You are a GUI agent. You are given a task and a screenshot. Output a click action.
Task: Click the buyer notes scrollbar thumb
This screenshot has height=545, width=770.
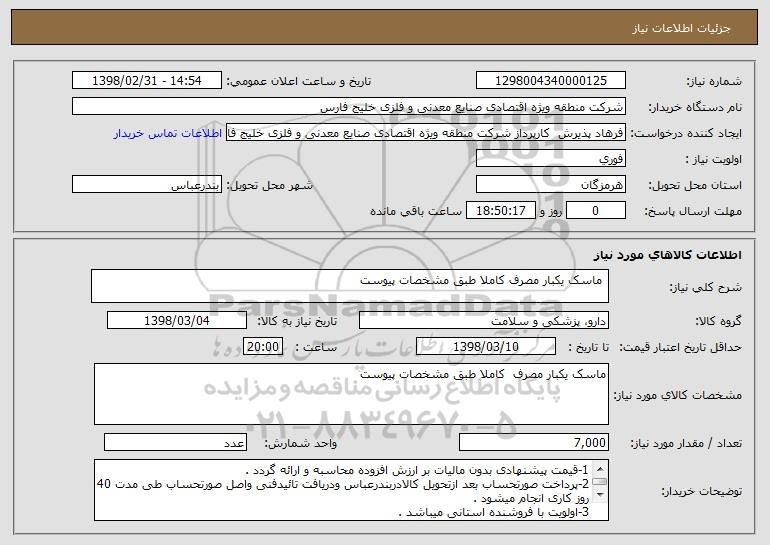click(x=600, y=482)
